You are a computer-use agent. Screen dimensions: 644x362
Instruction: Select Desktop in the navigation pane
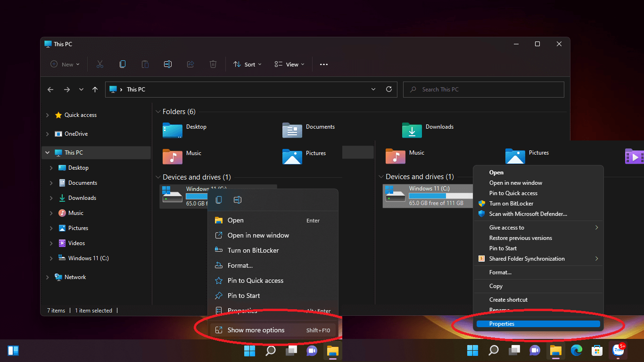pyautogui.click(x=78, y=168)
